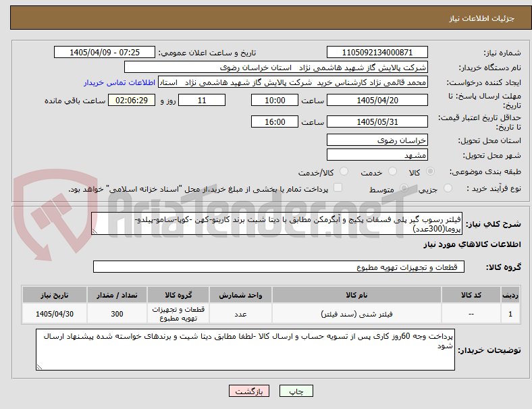The width and height of the screenshot is (532, 409).
Task: Toggle the اسناد خزانه اسلامی payment checkbox
Action: [338, 188]
